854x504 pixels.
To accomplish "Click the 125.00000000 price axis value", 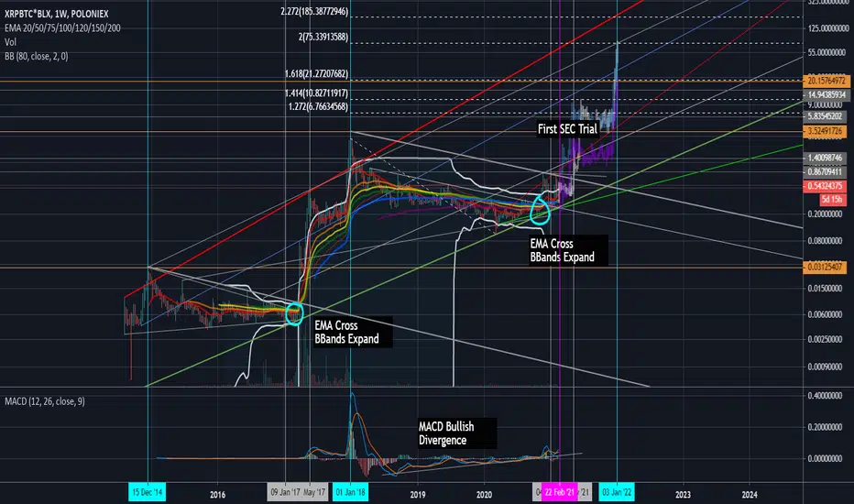I will pyautogui.click(x=827, y=28).
